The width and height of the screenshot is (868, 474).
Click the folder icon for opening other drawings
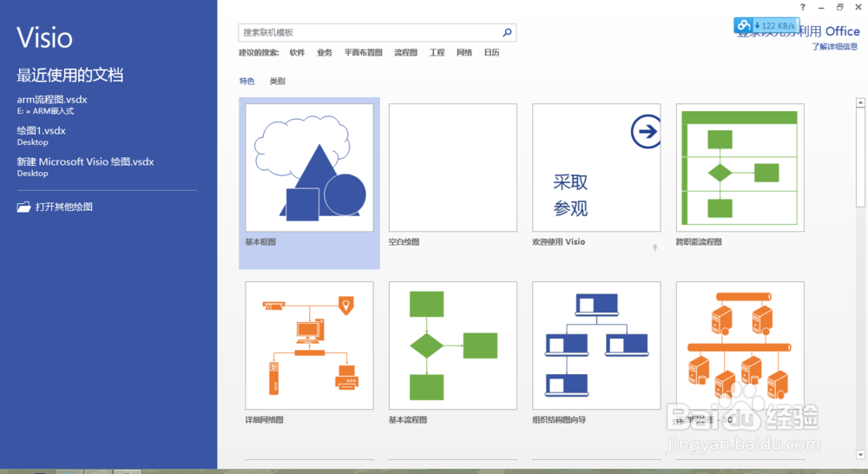click(23, 207)
